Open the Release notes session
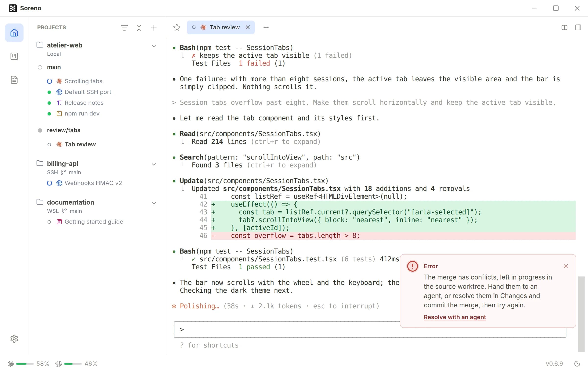Screen dimensions: 588x372 (x=84, y=103)
